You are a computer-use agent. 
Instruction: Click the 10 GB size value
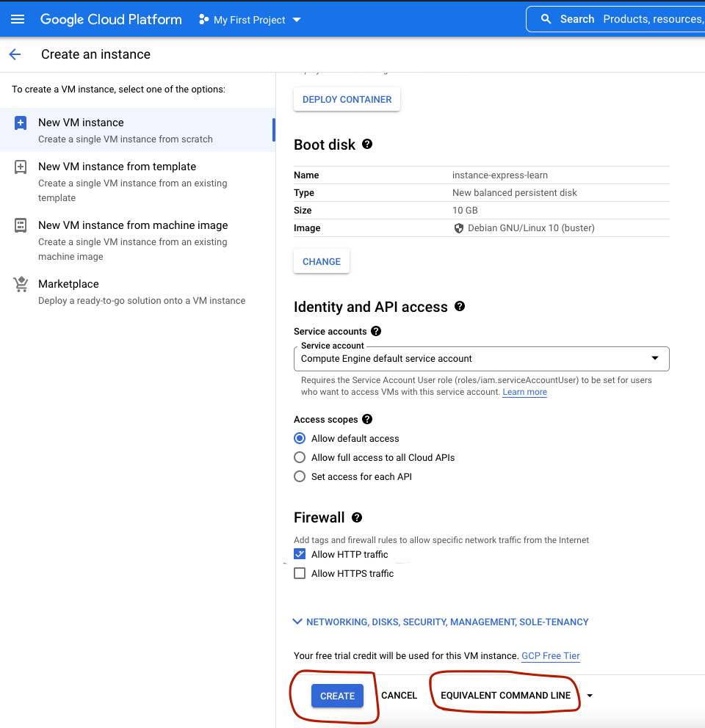465,211
